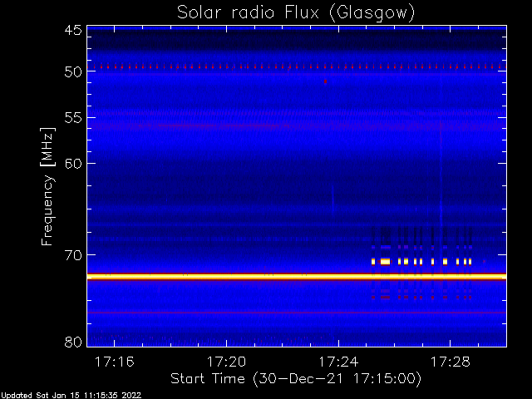
Task: Click the bright yellow horizontal emission band
Action: click(x=297, y=277)
